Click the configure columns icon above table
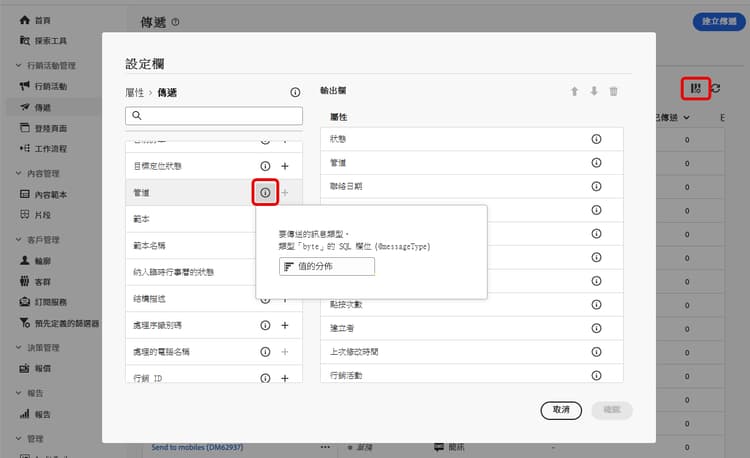The height and width of the screenshot is (458, 750). point(695,88)
